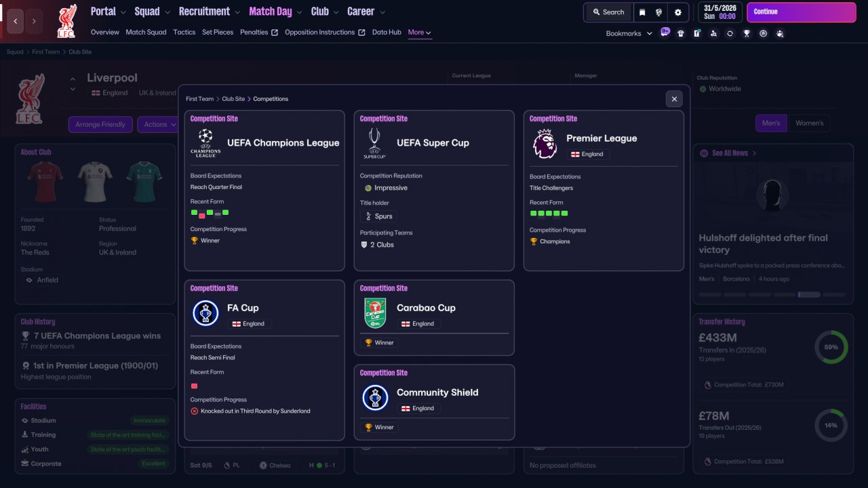Image resolution: width=868 pixels, height=488 pixels.
Task: Click the date and time display
Action: (x=719, y=12)
